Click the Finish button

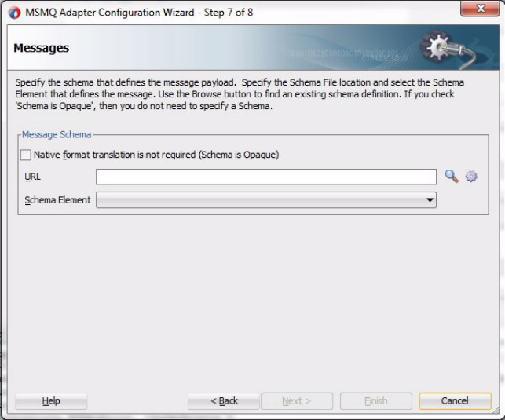point(376,401)
